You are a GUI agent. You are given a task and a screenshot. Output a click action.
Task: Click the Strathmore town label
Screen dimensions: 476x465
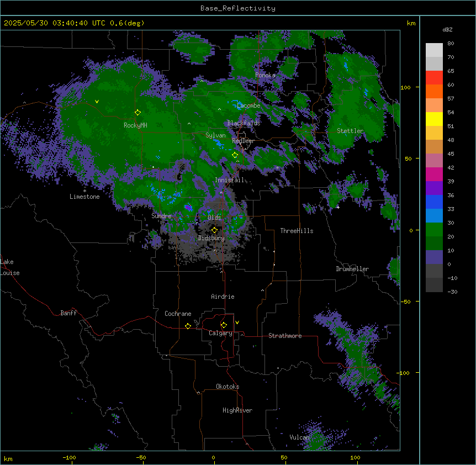tap(285, 336)
